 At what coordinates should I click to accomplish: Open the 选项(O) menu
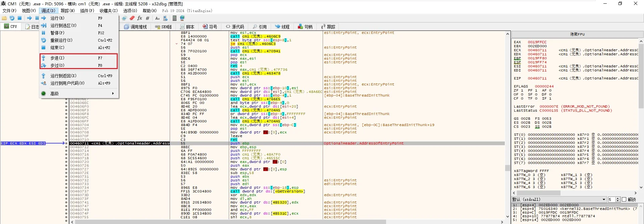pos(130,11)
